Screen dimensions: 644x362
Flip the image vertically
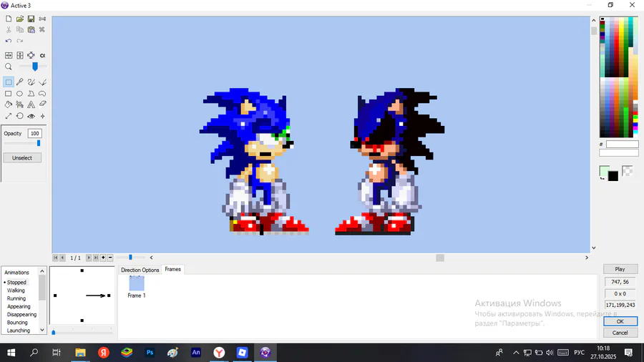pyautogui.click(x=20, y=55)
